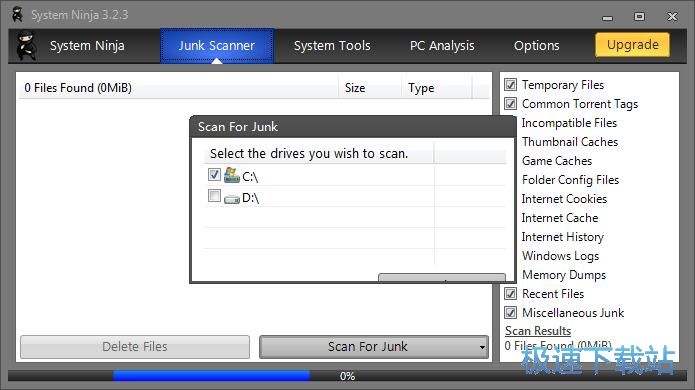Open the System Tools tab
Image resolution: width=695 pixels, height=390 pixels.
pos(332,46)
